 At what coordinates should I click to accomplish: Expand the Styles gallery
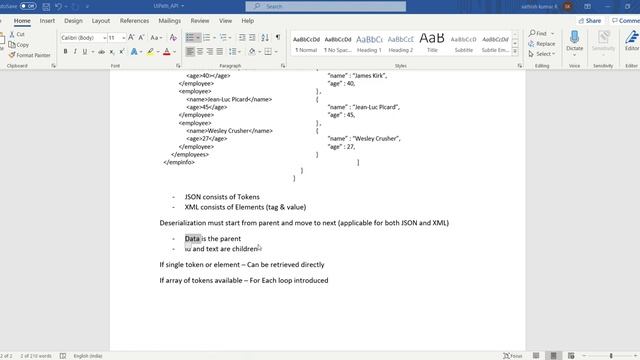515,52
